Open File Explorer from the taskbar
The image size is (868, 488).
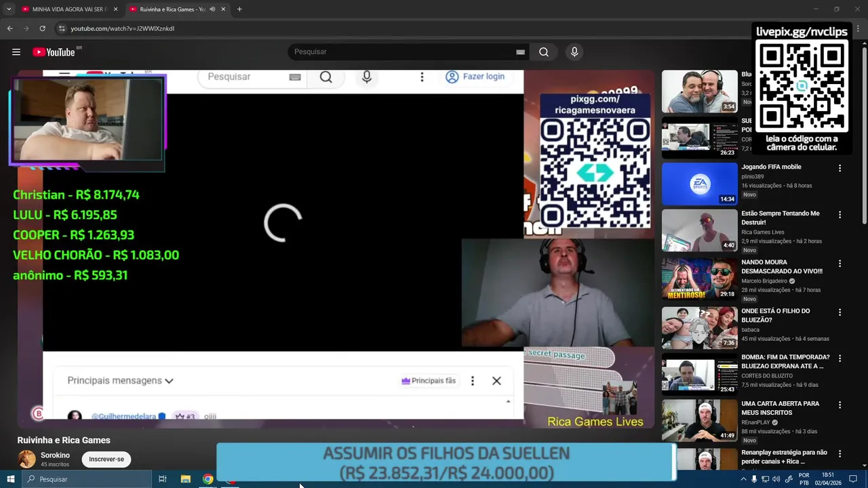(x=186, y=479)
